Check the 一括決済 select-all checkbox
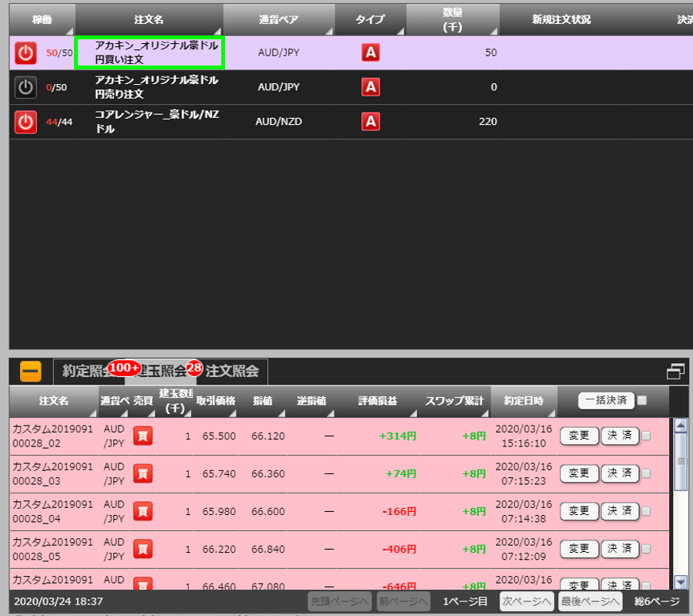The image size is (693, 616). click(642, 400)
